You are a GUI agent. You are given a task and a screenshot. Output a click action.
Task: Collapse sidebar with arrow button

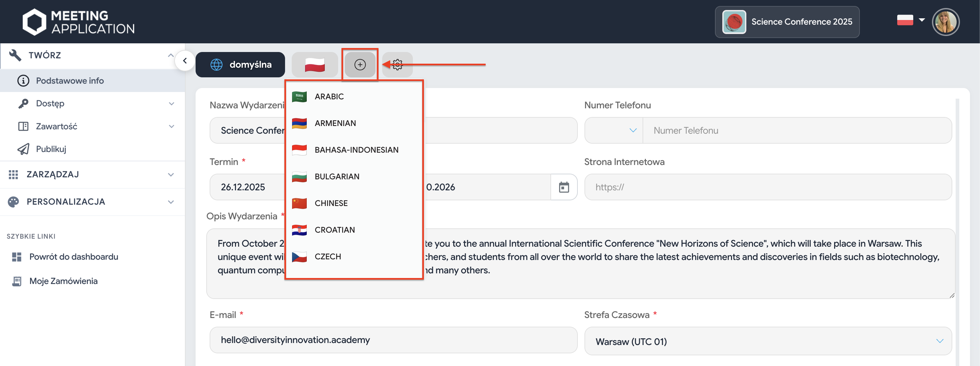185,61
